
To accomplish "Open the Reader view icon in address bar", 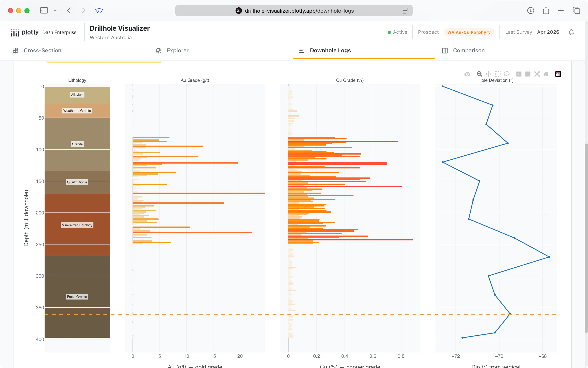I will 405,11.
